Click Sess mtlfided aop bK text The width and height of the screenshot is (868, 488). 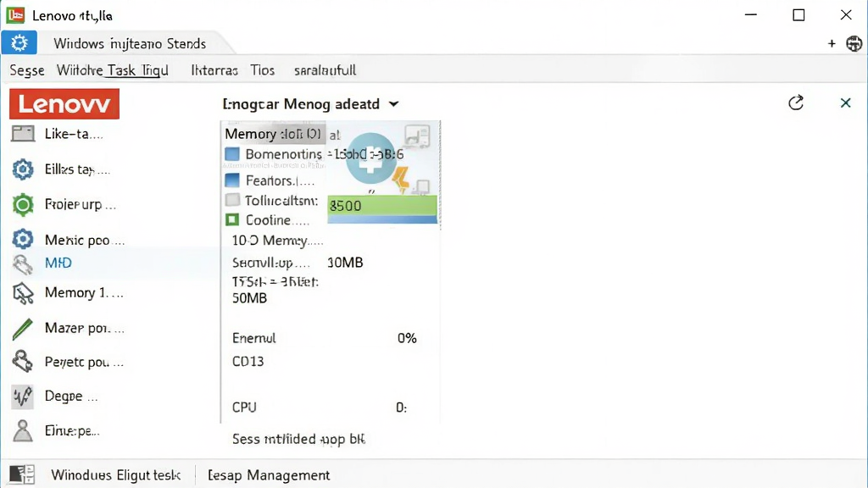click(x=298, y=439)
